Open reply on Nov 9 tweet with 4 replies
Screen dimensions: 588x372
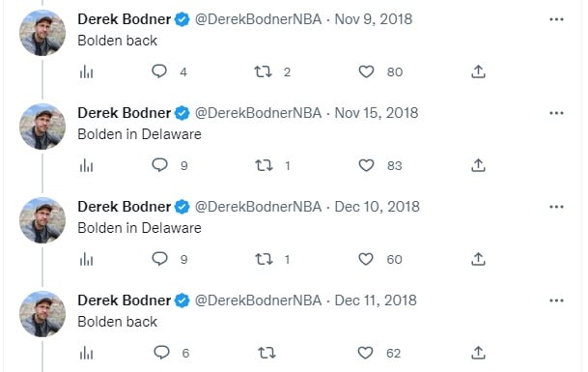point(159,71)
